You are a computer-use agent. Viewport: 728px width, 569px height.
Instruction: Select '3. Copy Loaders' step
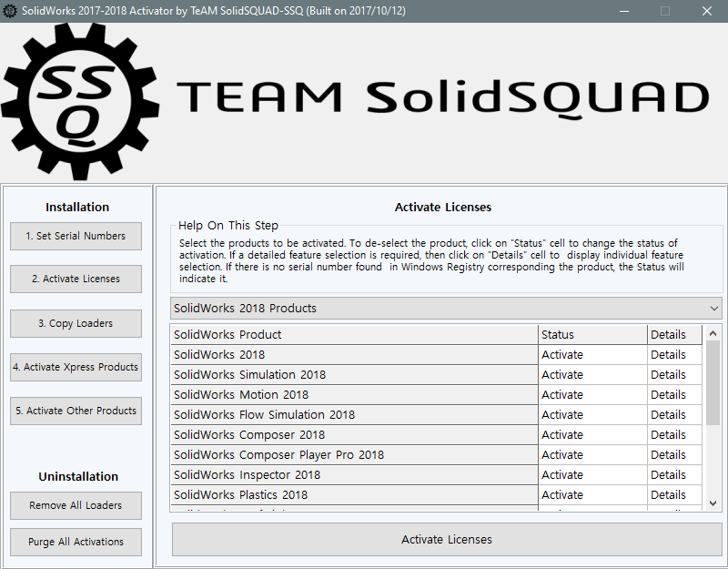pyautogui.click(x=76, y=323)
